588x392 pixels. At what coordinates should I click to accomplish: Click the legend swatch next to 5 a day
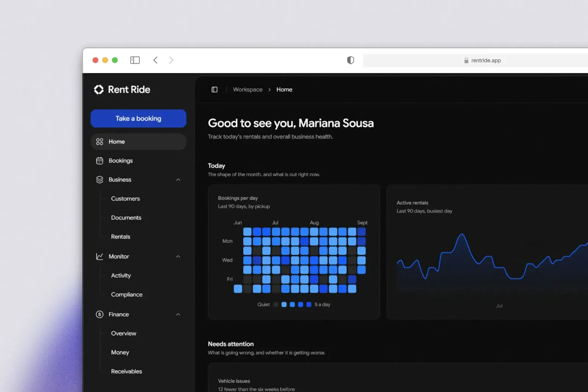coord(309,305)
